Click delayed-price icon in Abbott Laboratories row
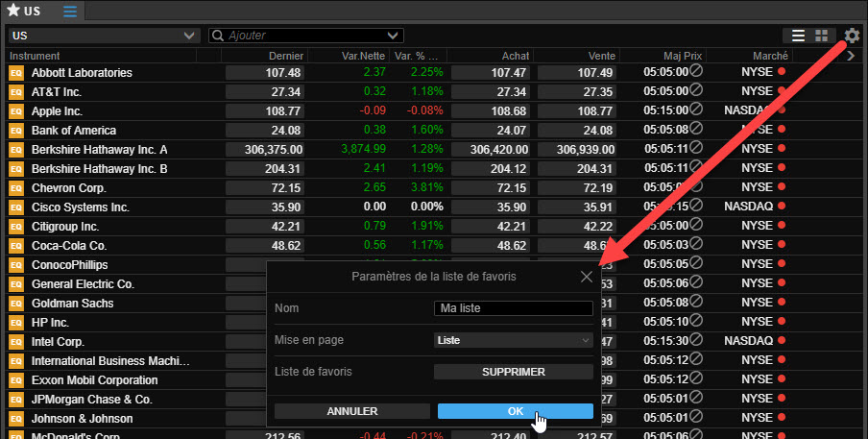 click(696, 71)
